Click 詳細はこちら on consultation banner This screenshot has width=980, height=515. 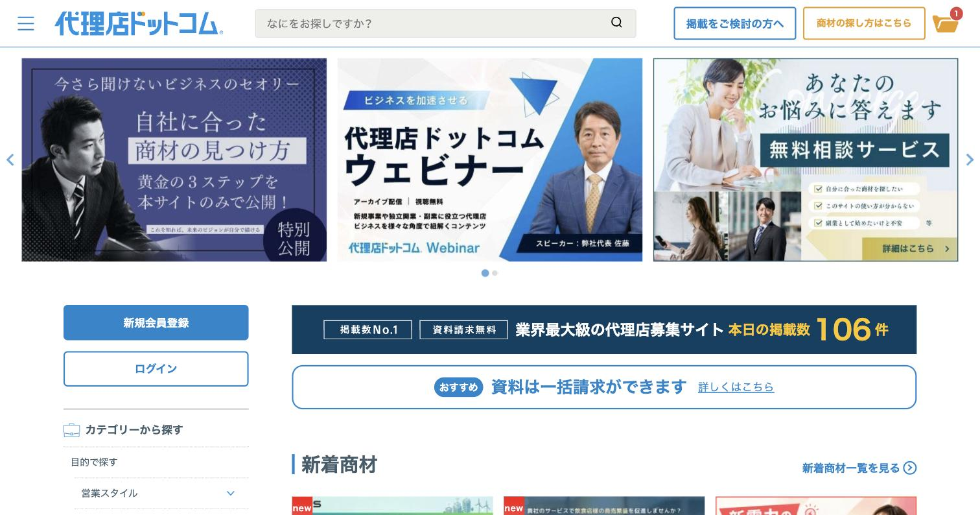click(x=909, y=248)
